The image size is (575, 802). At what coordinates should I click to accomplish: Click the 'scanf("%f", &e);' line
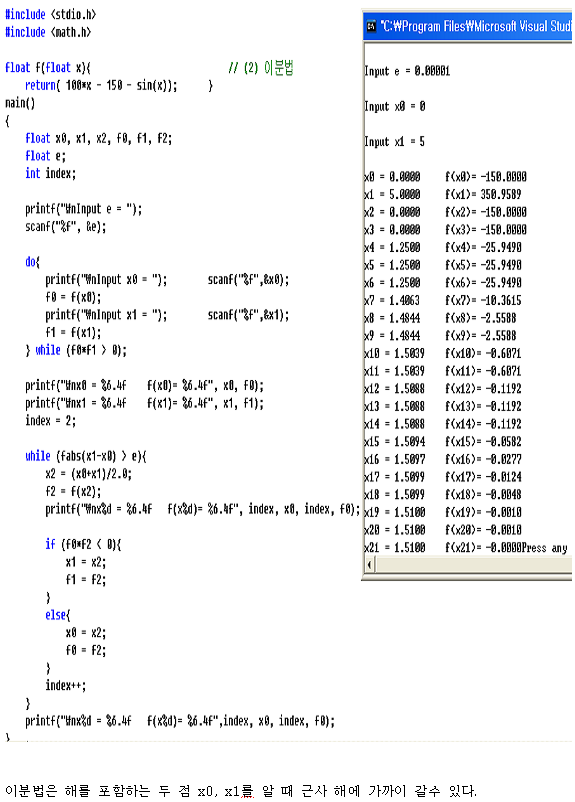tap(65, 227)
